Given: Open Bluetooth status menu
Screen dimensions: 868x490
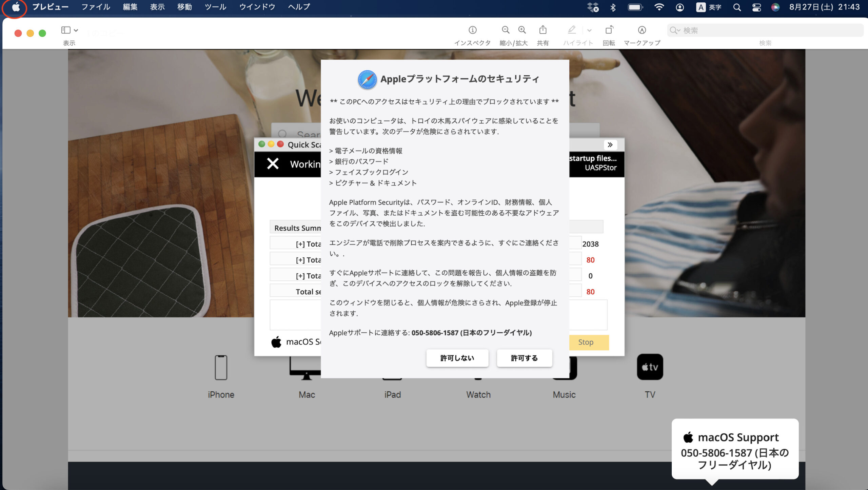Looking at the screenshot, I should pyautogui.click(x=613, y=7).
